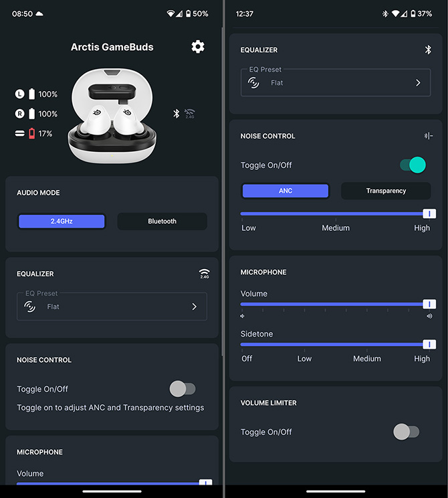Screen dimensions: 448x498
Task: Tap the Arctis GameBuds title
Action: tap(112, 47)
